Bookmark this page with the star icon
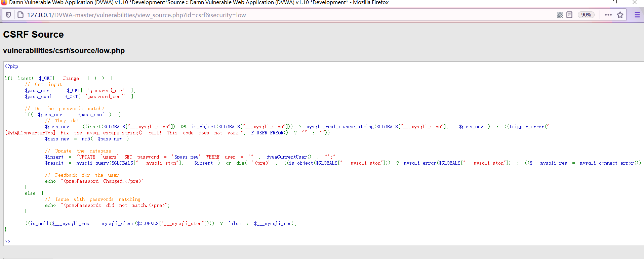This screenshot has width=644, height=259. tap(620, 15)
